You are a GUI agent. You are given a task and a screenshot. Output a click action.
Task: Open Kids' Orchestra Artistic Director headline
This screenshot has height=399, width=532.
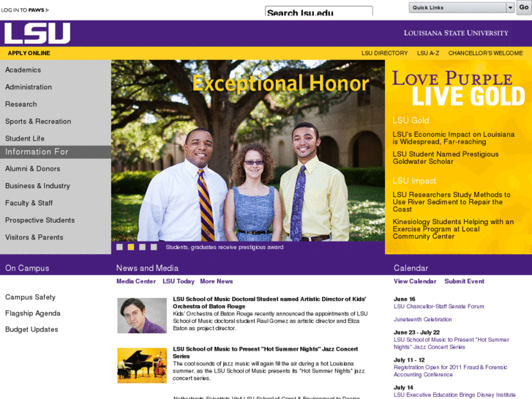[x=269, y=302]
